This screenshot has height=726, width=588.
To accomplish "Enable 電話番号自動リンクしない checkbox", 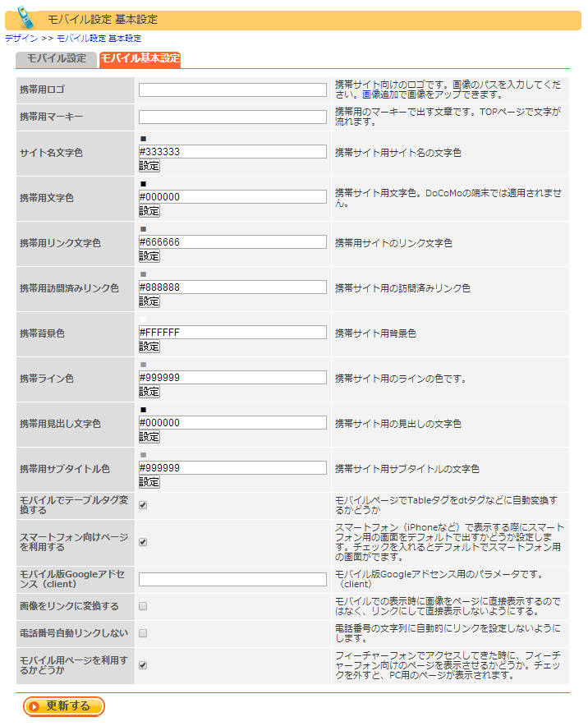I will click(143, 633).
